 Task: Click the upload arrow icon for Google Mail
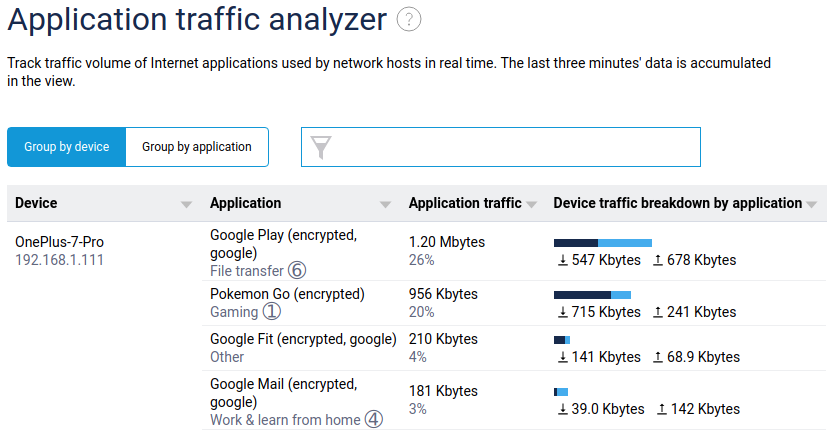(666, 409)
